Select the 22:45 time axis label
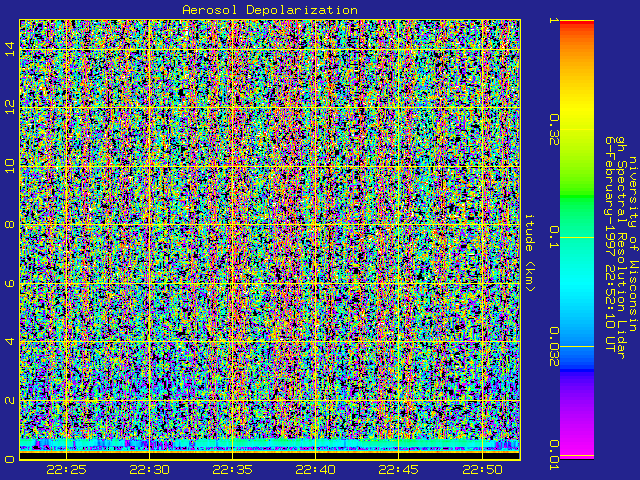640x480 pixels. coord(398,470)
